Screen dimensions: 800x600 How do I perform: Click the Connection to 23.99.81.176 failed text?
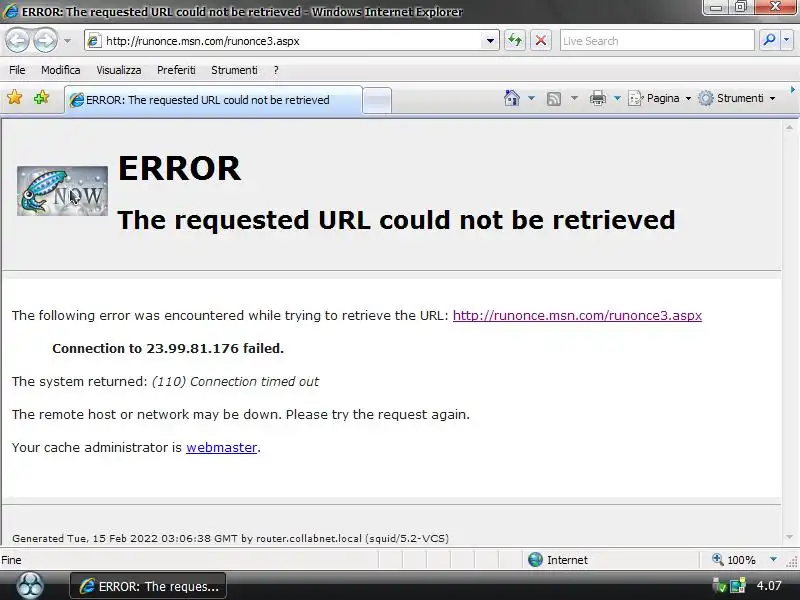168,348
